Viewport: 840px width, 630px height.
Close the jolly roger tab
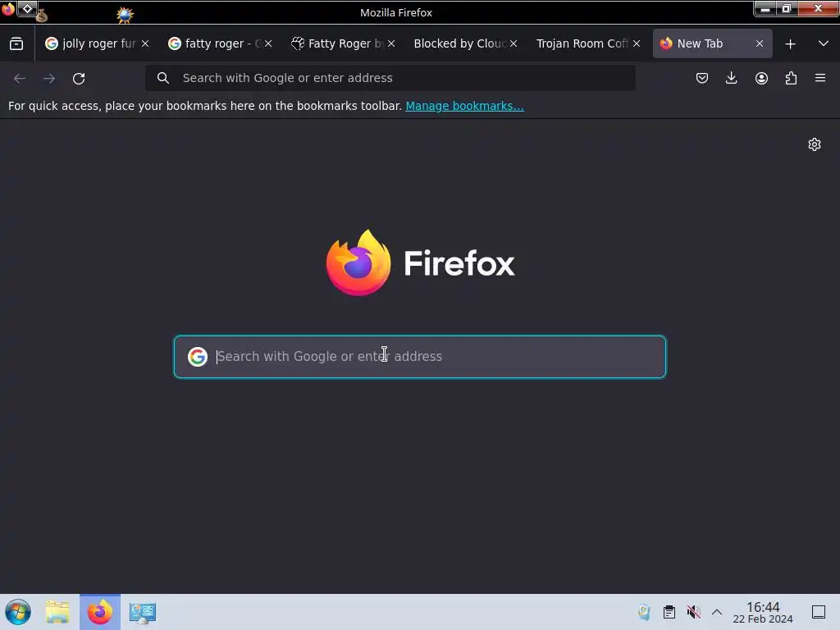pyautogui.click(x=145, y=44)
